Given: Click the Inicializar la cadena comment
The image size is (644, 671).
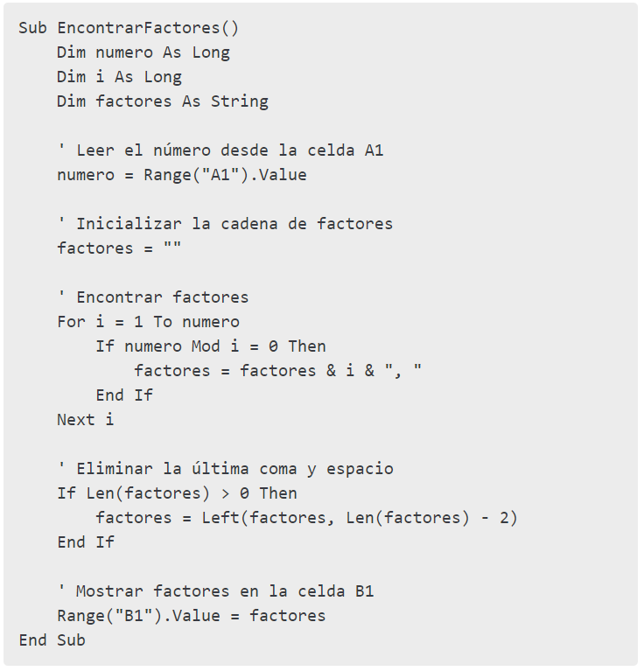Looking at the screenshot, I should coord(225,223).
